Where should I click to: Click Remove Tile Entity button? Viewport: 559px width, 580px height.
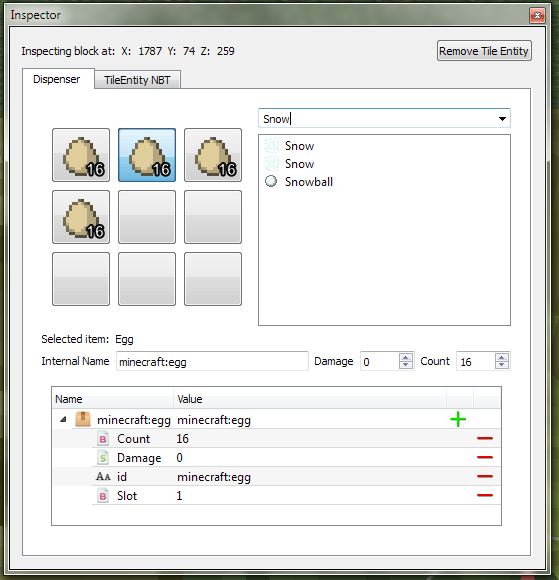[x=484, y=51]
